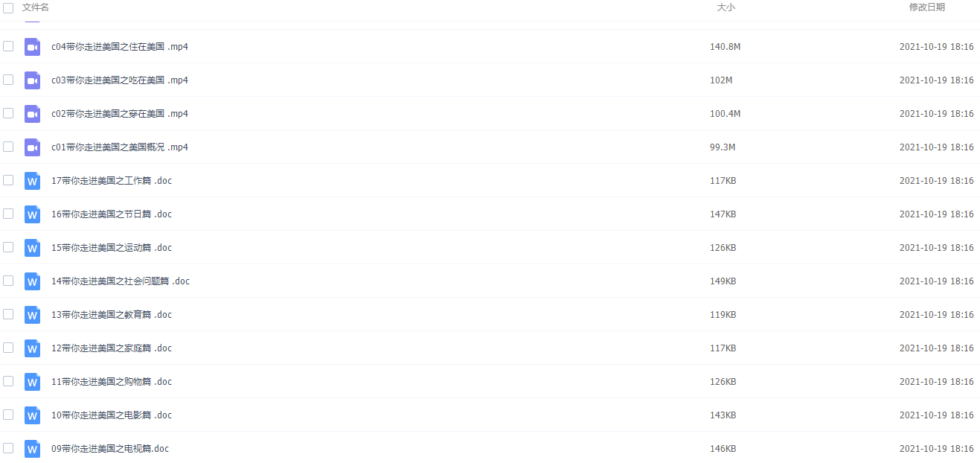Toggle the select-all checkbox in header
The width and height of the screenshot is (980, 463).
click(x=8, y=7)
